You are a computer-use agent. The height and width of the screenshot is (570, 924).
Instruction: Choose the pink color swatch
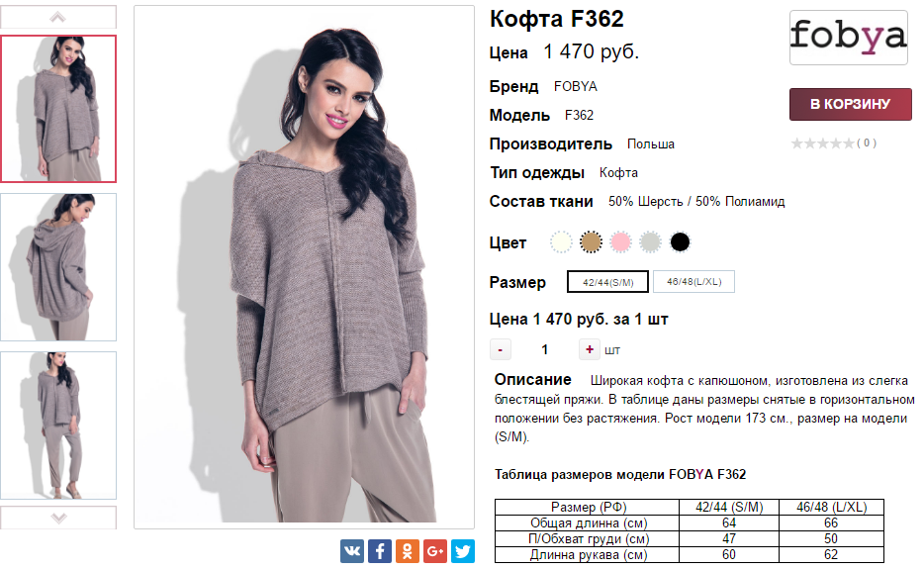pyautogui.click(x=620, y=242)
